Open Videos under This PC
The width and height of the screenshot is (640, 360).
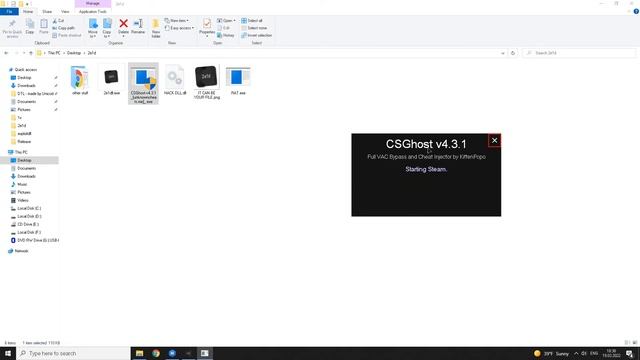[22, 200]
